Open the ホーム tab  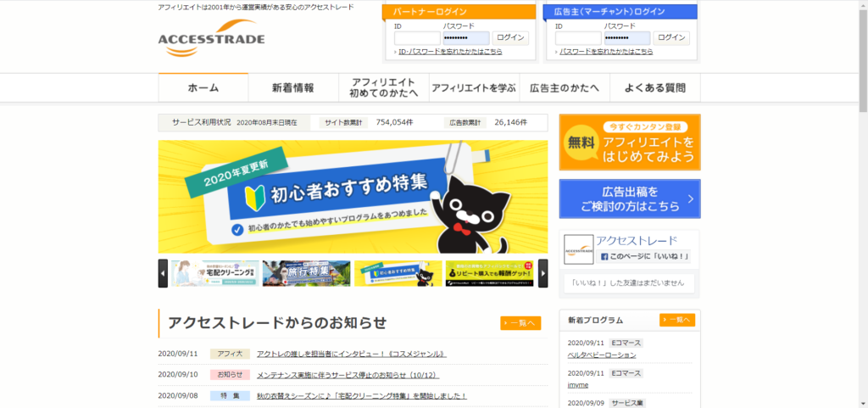point(203,87)
